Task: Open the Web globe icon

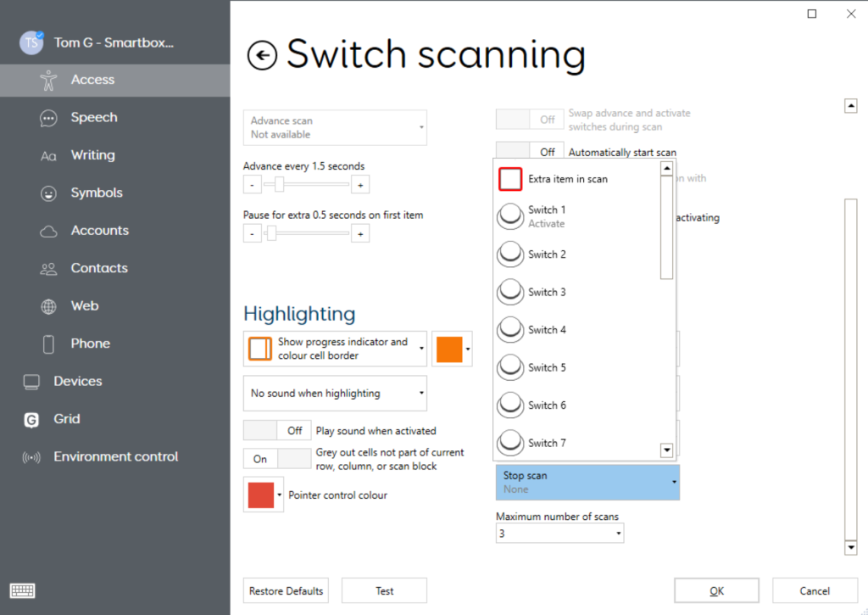Action: coord(48,306)
